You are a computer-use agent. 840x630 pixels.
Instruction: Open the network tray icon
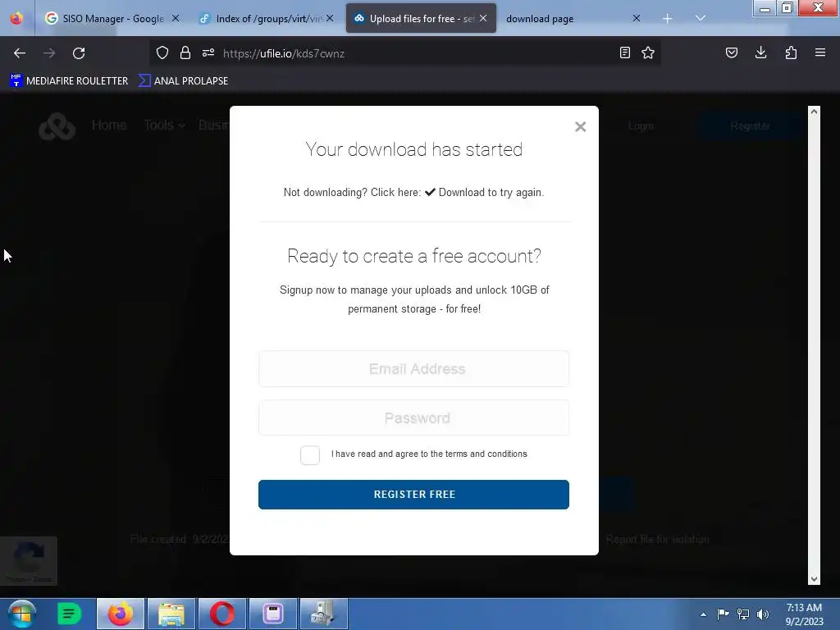(x=743, y=614)
